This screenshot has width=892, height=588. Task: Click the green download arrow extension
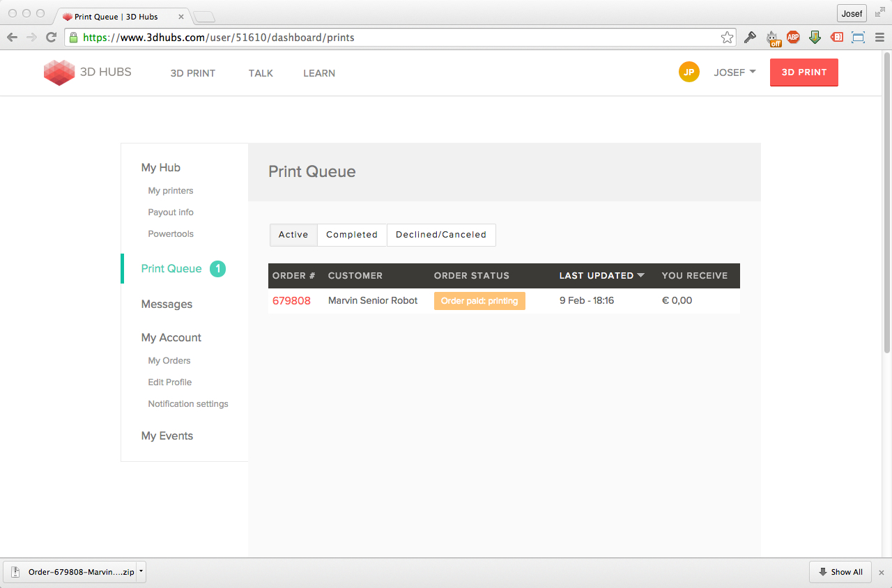815,38
